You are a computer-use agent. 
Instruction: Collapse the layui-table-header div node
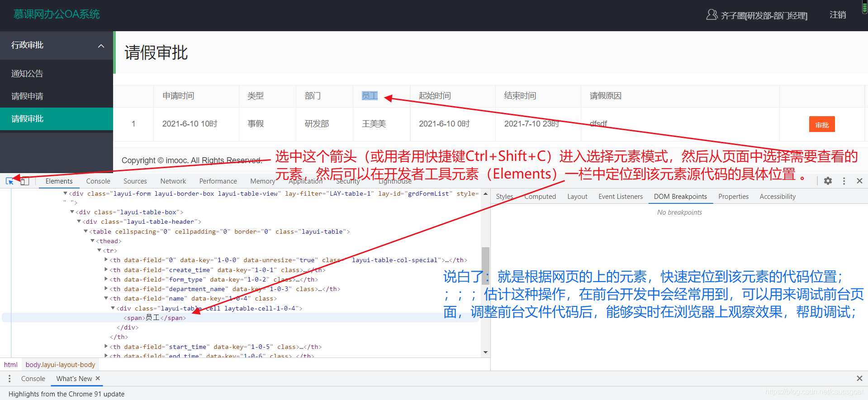tap(79, 221)
